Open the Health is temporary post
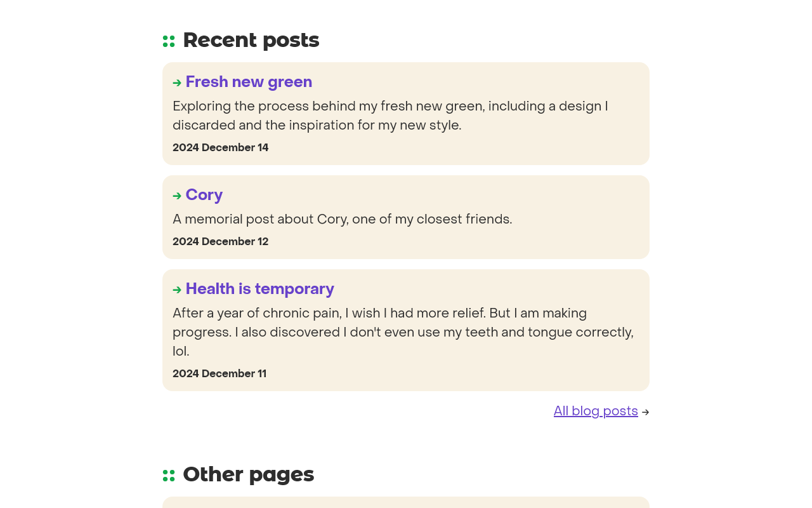Viewport: 812px width, 508px height. (x=260, y=289)
